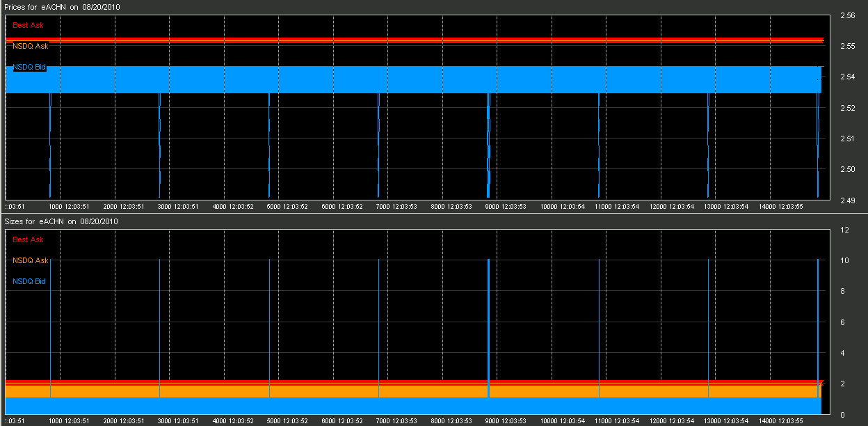
Task: Click the red Best Ask price line
Action: 415,39
